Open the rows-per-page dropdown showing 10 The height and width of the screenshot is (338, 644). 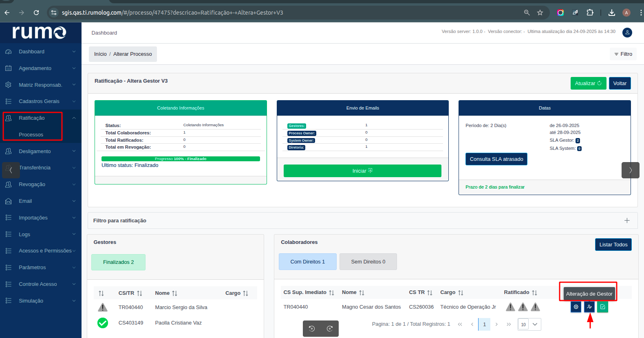click(529, 324)
